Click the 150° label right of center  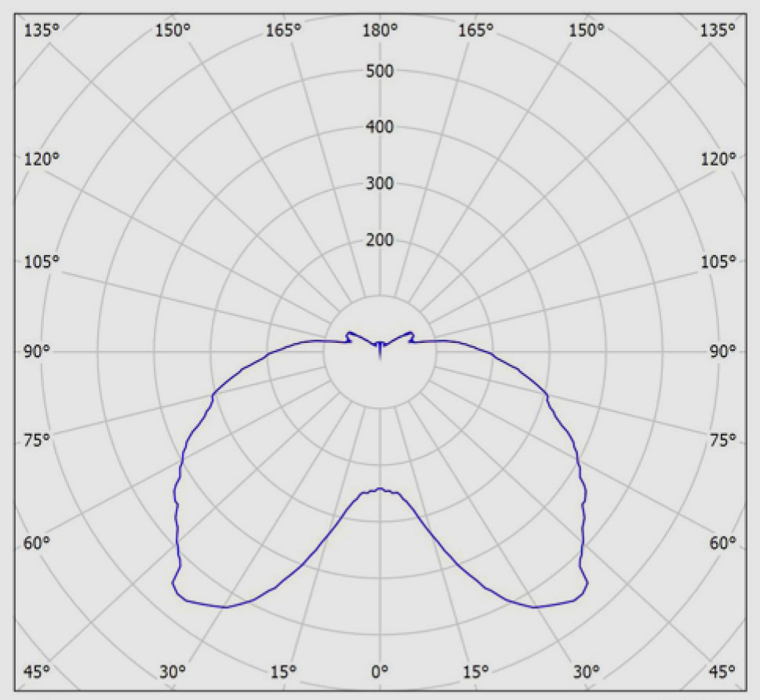[587, 31]
